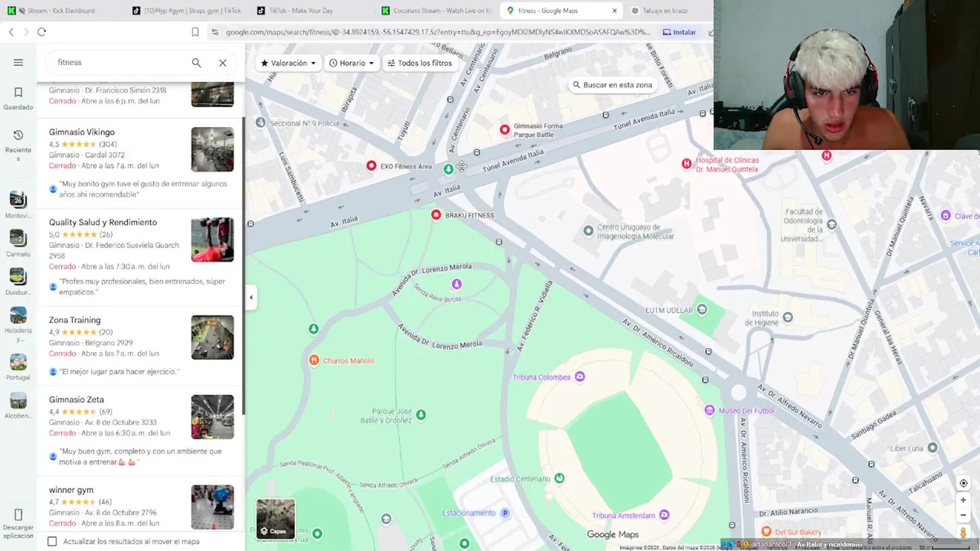Close the fitness - Google Maps tab
The image size is (980, 551).
click(614, 11)
